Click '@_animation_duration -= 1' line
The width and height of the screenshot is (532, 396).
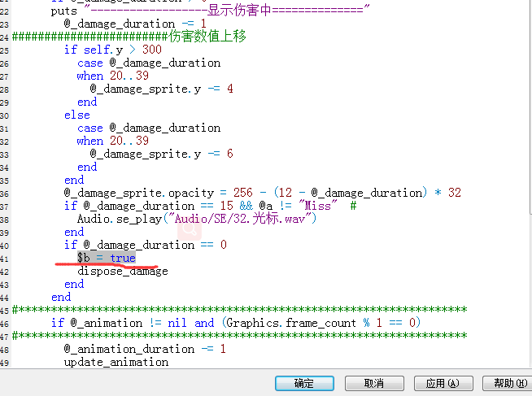click(x=145, y=349)
